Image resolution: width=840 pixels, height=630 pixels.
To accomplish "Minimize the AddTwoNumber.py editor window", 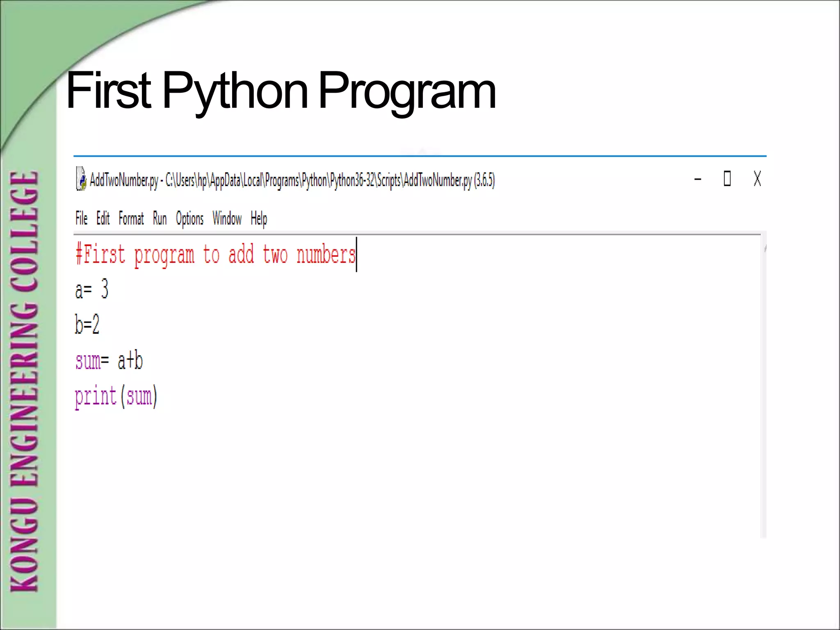I will 698,179.
